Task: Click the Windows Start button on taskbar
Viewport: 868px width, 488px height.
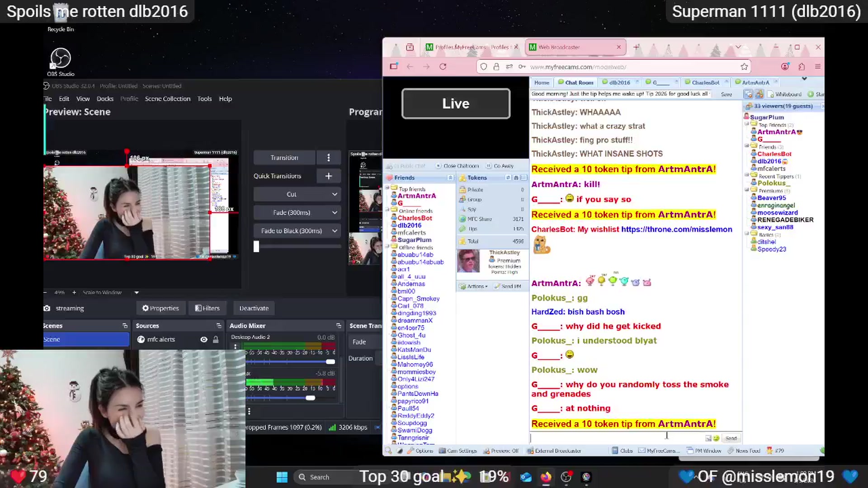Action: pyautogui.click(x=282, y=477)
